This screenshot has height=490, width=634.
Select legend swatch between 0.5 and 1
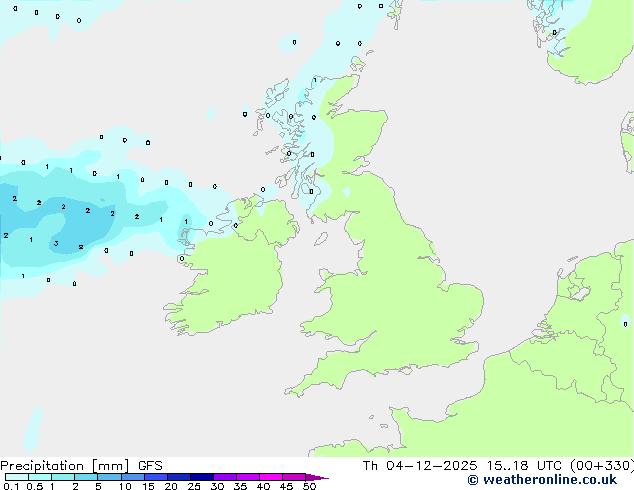tap(40, 477)
